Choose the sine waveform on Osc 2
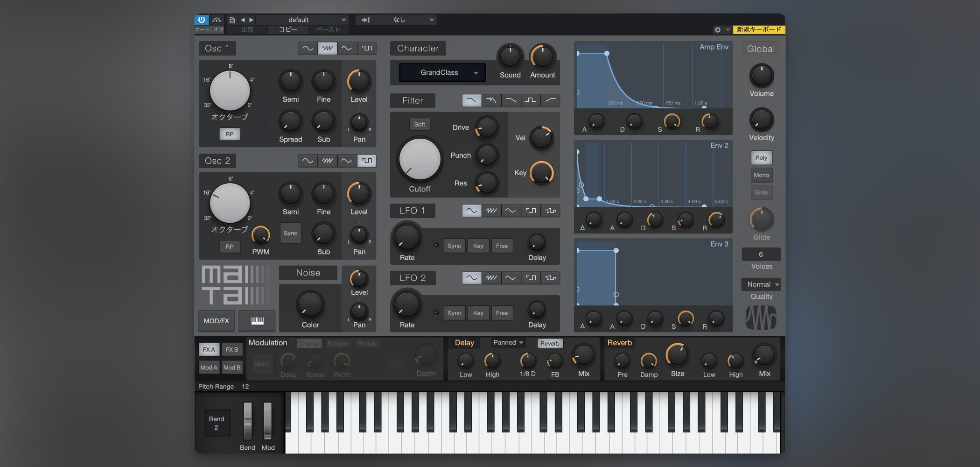The width and height of the screenshot is (980, 467). click(x=308, y=161)
